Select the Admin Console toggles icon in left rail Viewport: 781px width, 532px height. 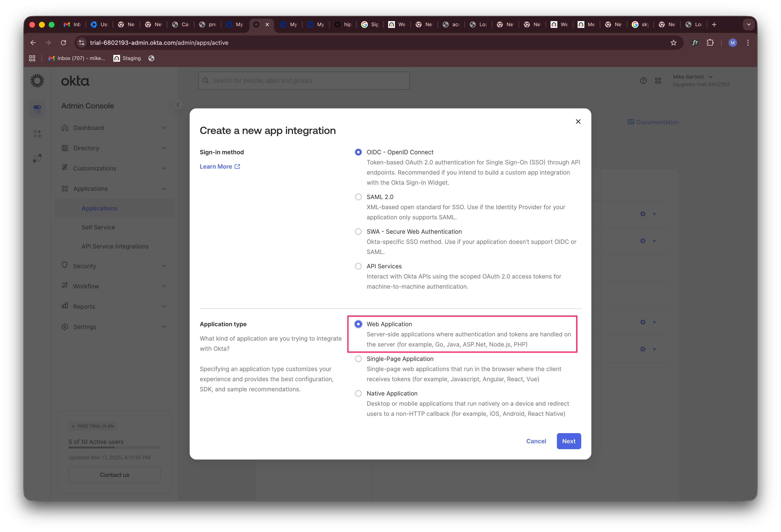pos(37,109)
